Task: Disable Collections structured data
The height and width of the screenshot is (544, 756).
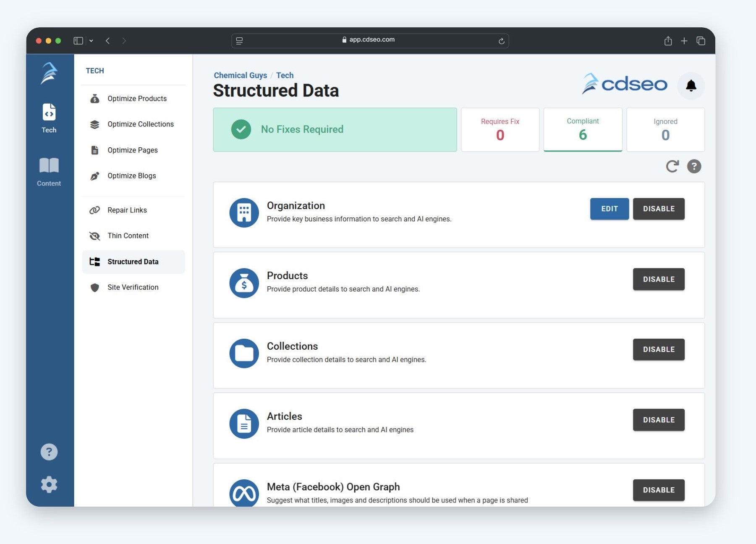Action: (x=658, y=349)
